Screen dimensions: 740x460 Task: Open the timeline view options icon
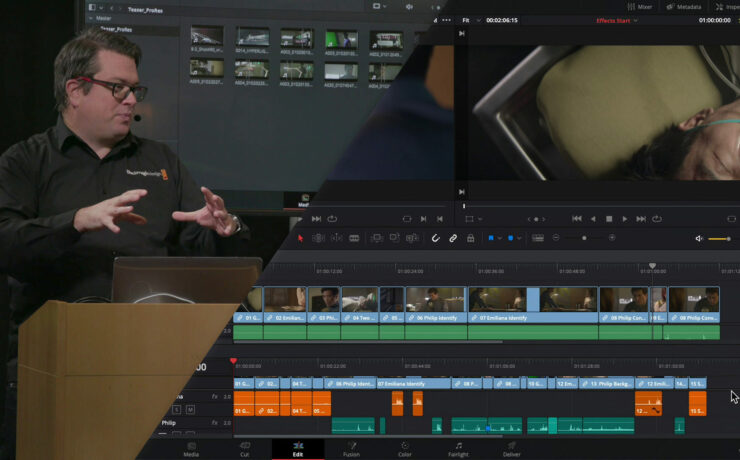pyautogui.click(x=538, y=238)
